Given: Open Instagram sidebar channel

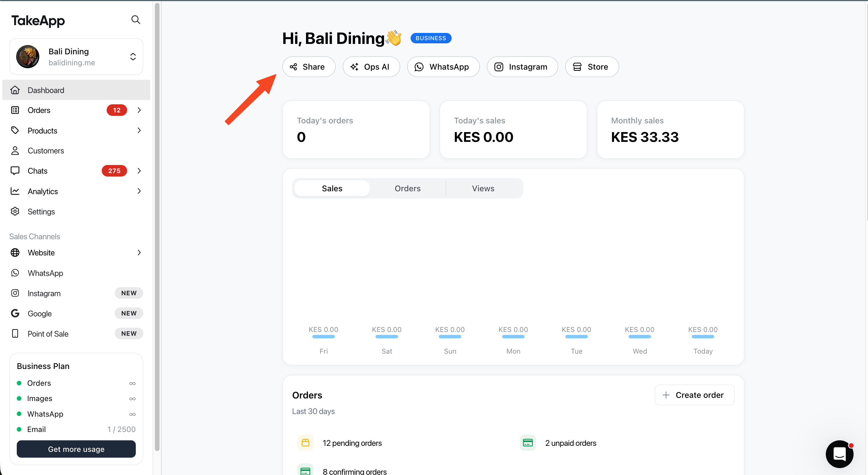Looking at the screenshot, I should 44,293.
